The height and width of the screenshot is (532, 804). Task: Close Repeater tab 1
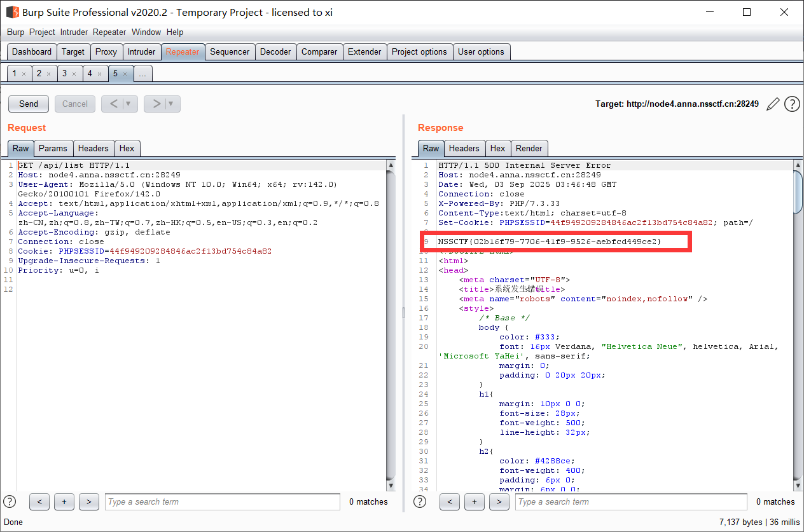point(24,74)
